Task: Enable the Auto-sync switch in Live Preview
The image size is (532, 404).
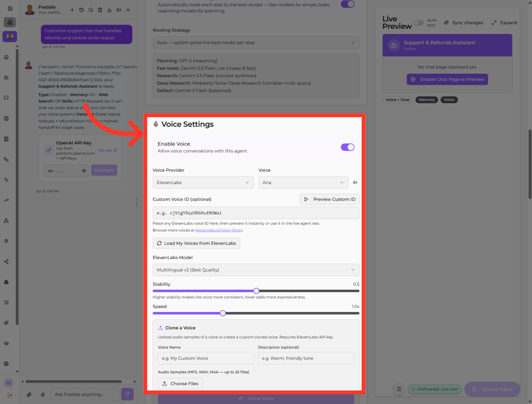Action: [x=419, y=23]
